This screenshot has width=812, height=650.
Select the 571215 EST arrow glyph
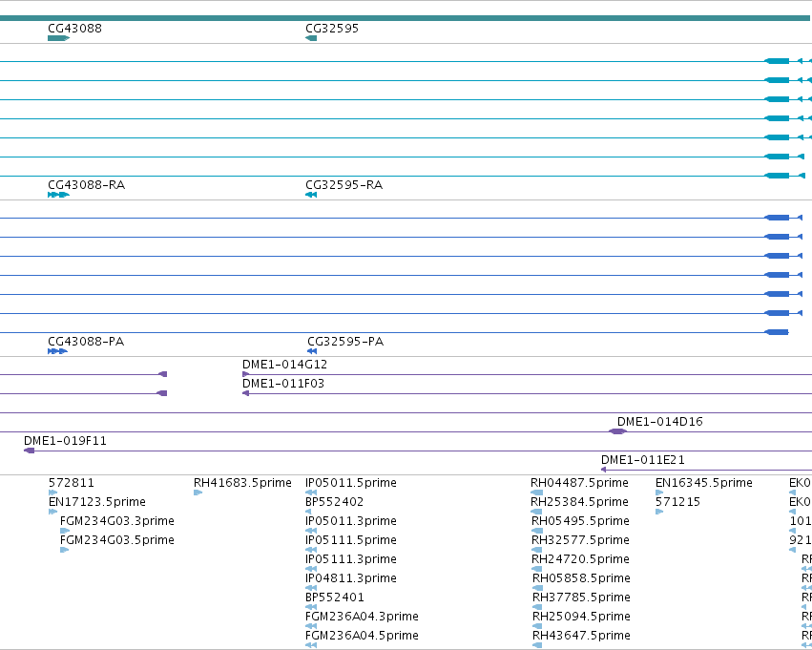click(659, 512)
